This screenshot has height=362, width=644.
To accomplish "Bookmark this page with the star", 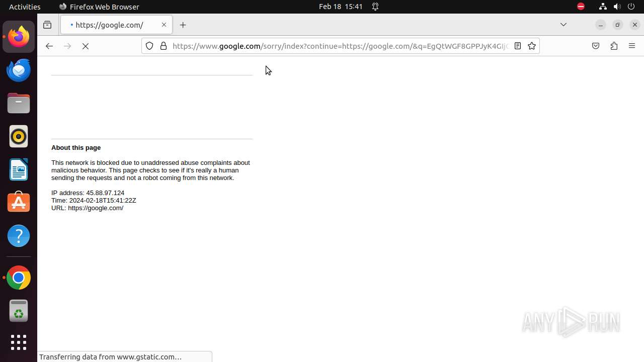I will 532,46.
